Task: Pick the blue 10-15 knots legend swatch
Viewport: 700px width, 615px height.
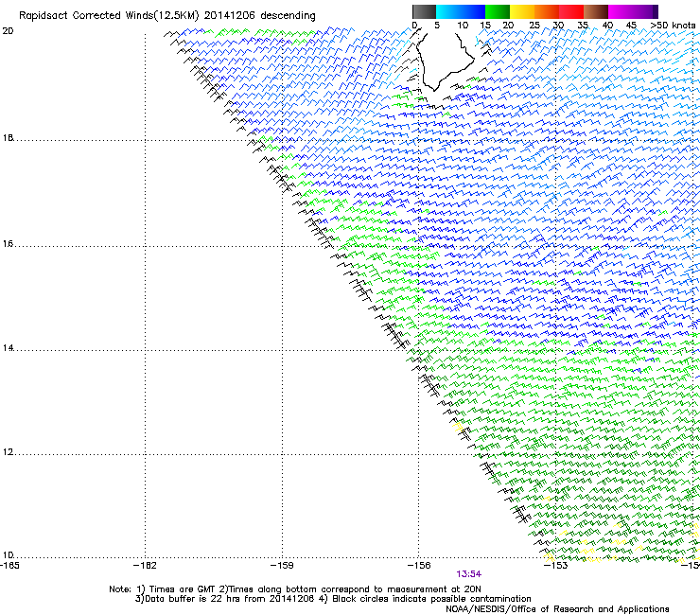Action: (x=473, y=11)
